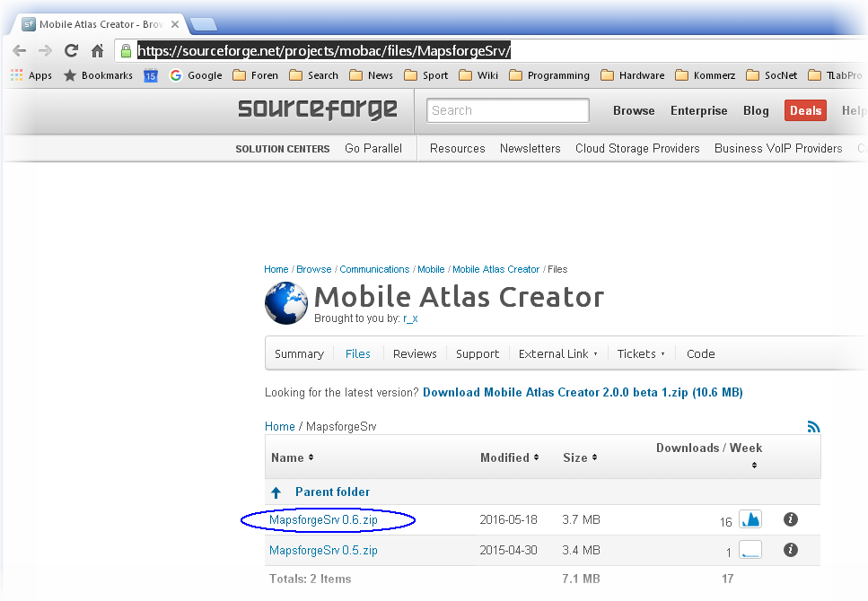
Task: Go up via the Parent folder arrow
Action: pyautogui.click(x=276, y=492)
